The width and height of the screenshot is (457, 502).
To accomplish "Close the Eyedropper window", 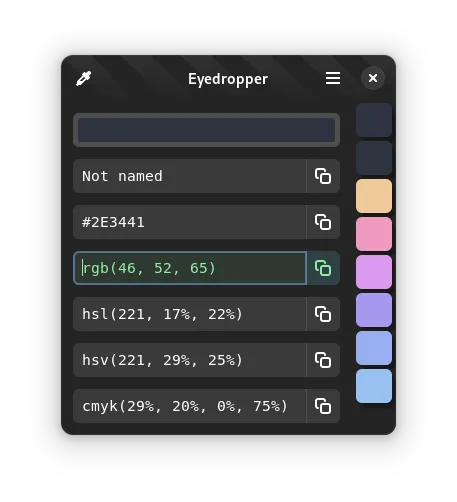I will point(373,78).
